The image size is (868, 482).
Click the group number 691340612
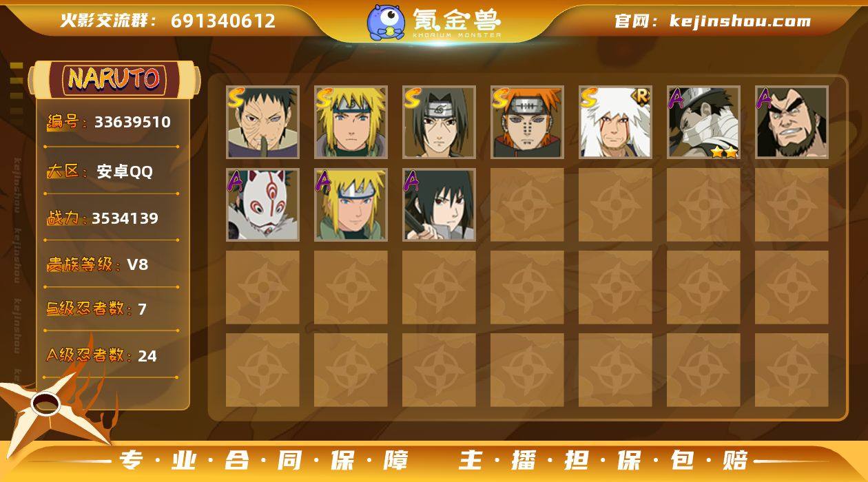tap(223, 21)
